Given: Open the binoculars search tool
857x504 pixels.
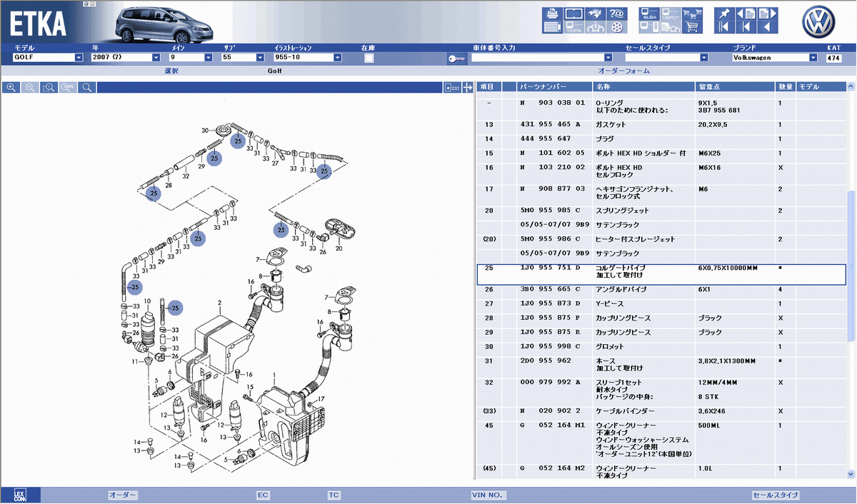Looking at the screenshot, I should coord(594,13).
